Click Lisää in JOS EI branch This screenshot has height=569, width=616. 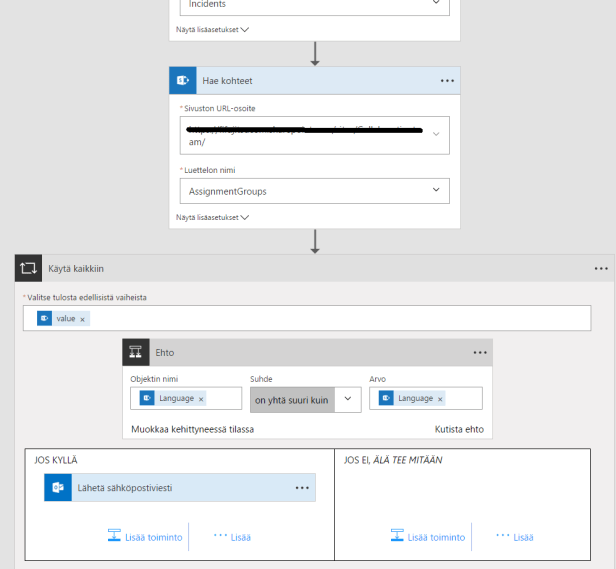click(x=515, y=537)
